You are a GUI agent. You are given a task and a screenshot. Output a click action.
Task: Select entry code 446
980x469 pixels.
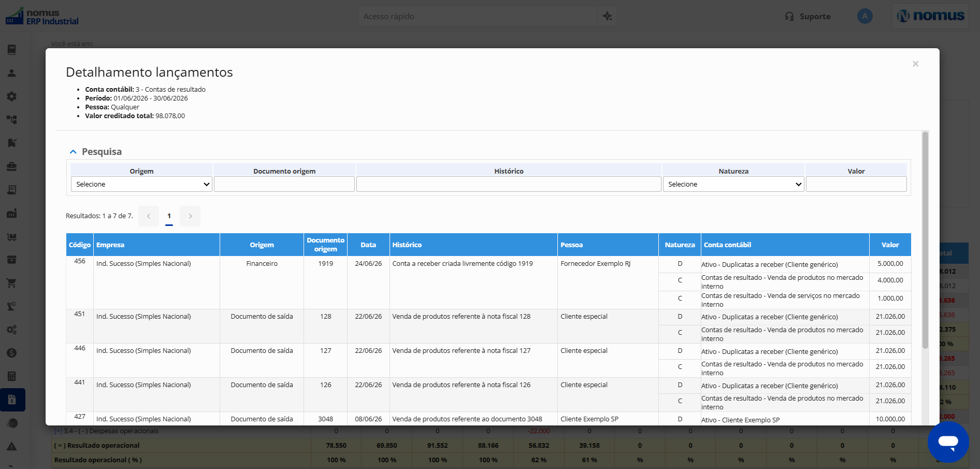point(80,348)
